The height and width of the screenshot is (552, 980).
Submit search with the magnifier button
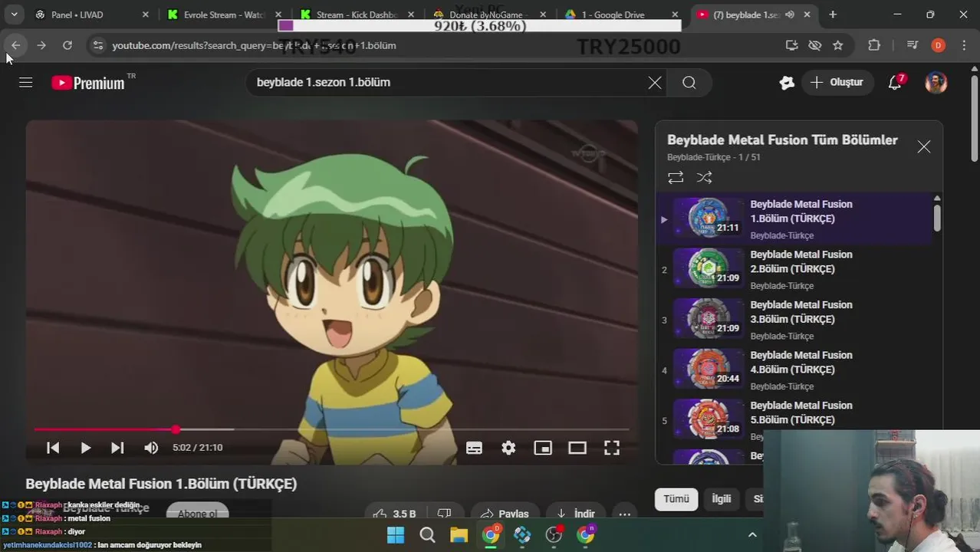pos(689,83)
